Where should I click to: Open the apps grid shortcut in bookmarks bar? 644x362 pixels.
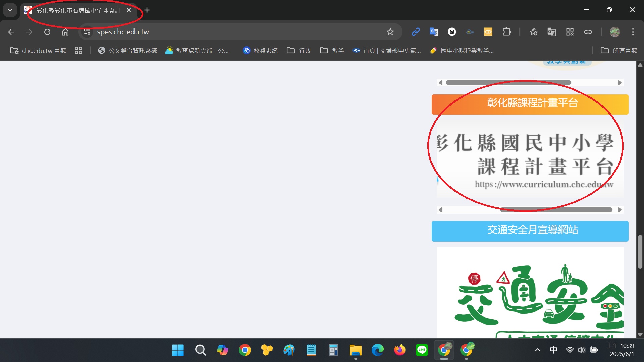click(x=78, y=51)
